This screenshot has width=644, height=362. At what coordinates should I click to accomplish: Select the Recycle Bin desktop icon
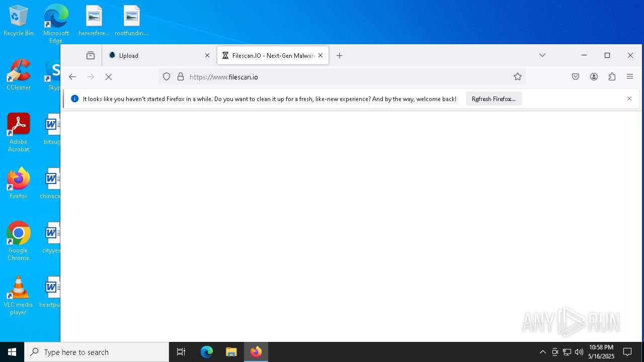click(x=19, y=21)
